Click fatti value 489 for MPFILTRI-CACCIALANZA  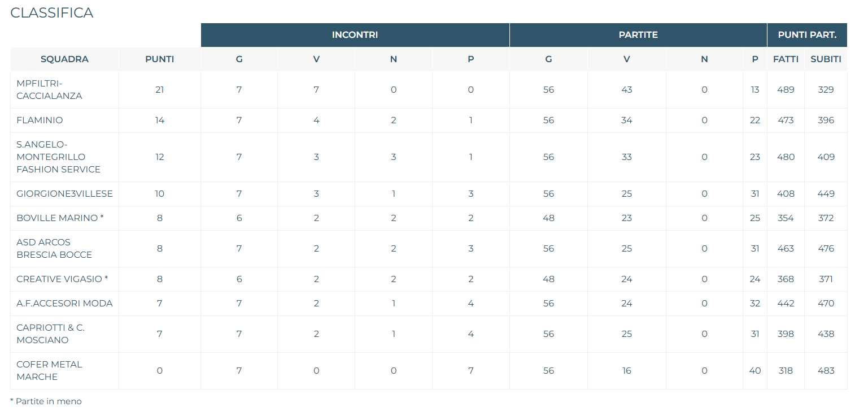point(786,90)
